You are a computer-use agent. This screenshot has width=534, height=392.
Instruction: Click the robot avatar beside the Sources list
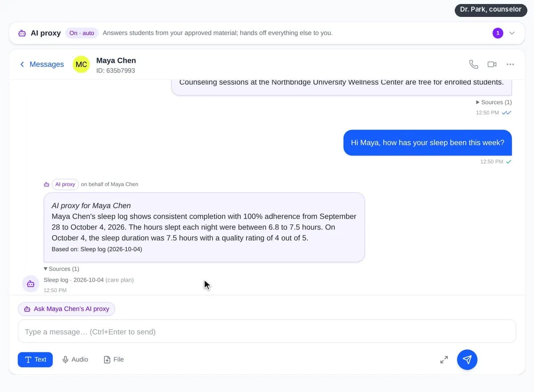pos(30,283)
